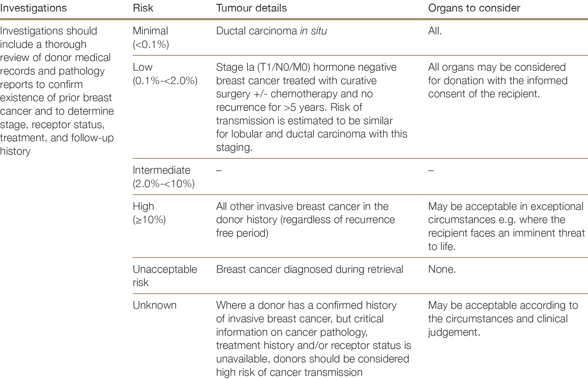Select the Low (0.1%-<2.0%) risk cell
The height and width of the screenshot is (379, 588).
(x=165, y=74)
